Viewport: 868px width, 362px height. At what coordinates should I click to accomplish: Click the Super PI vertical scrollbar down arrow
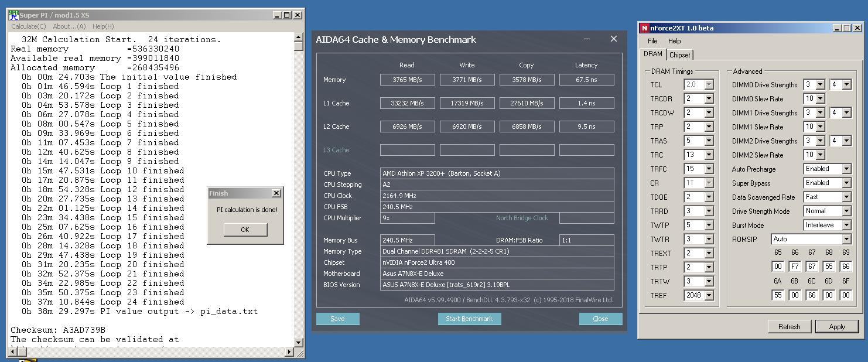[x=299, y=342]
